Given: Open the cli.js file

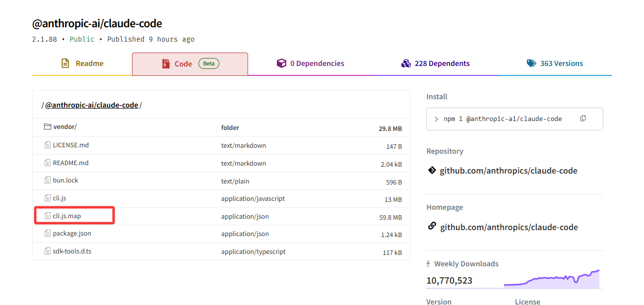Looking at the screenshot, I should point(60,198).
